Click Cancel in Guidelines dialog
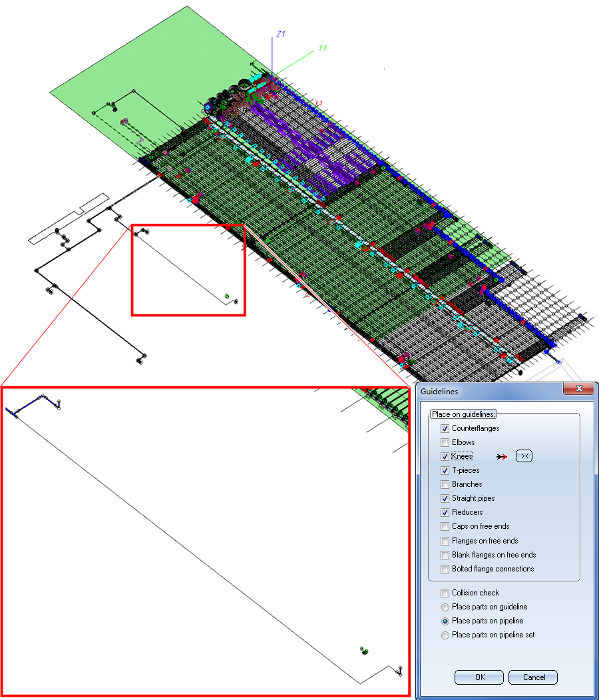The width and height of the screenshot is (599, 700). point(533,677)
